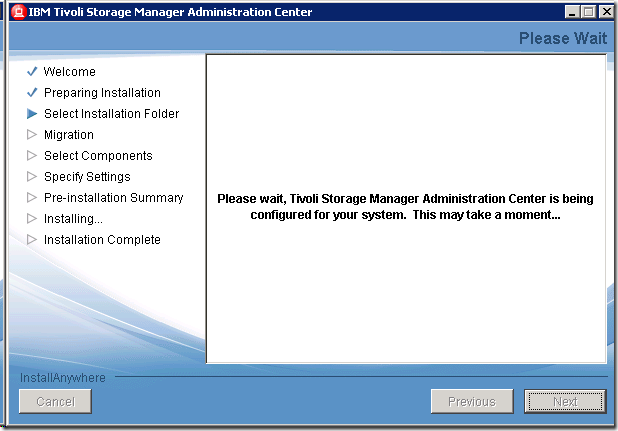
Task: Click the arrow icon beside Installing...
Action: click(x=32, y=219)
